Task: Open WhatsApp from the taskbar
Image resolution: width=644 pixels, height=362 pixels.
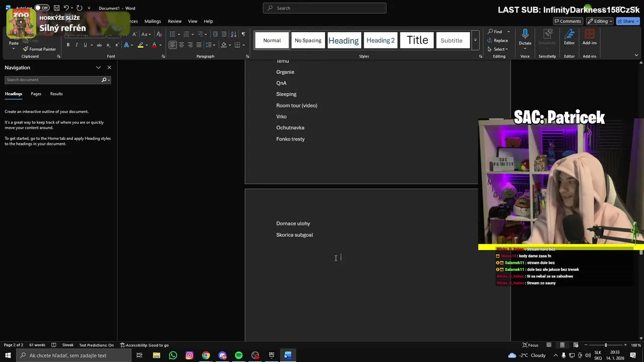Action: pyautogui.click(x=173, y=355)
